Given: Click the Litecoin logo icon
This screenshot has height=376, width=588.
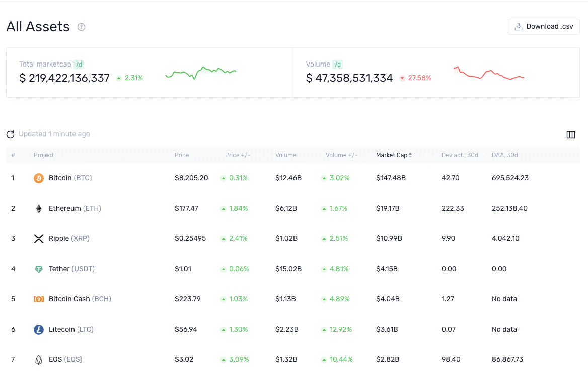Looking at the screenshot, I should (x=39, y=330).
